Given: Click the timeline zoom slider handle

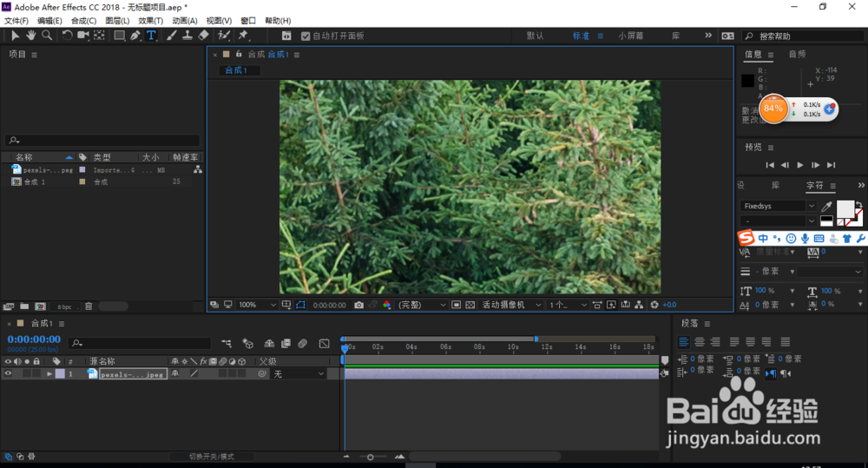Looking at the screenshot, I should (371, 457).
